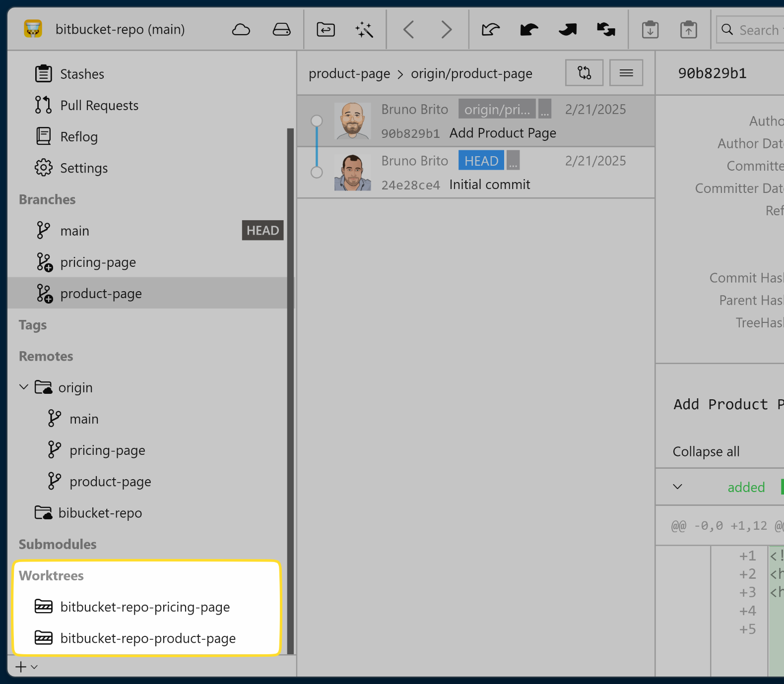Open the local repositories drive icon
Viewport: 784px width, 684px height.
281,30
